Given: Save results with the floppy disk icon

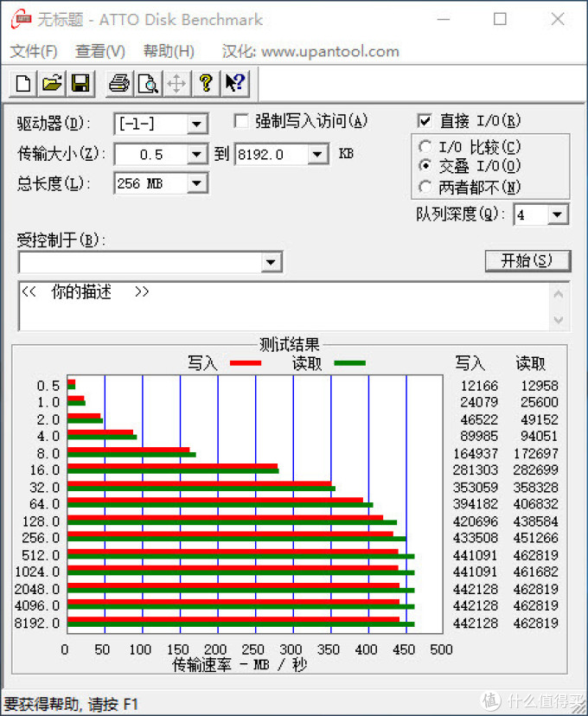Looking at the screenshot, I should pos(80,83).
